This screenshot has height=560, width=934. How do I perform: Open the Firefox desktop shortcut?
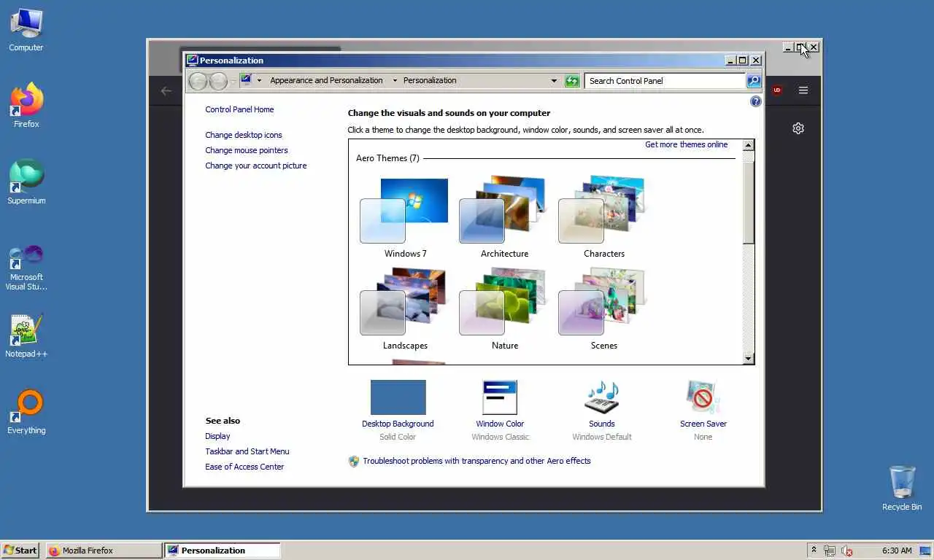click(26, 106)
